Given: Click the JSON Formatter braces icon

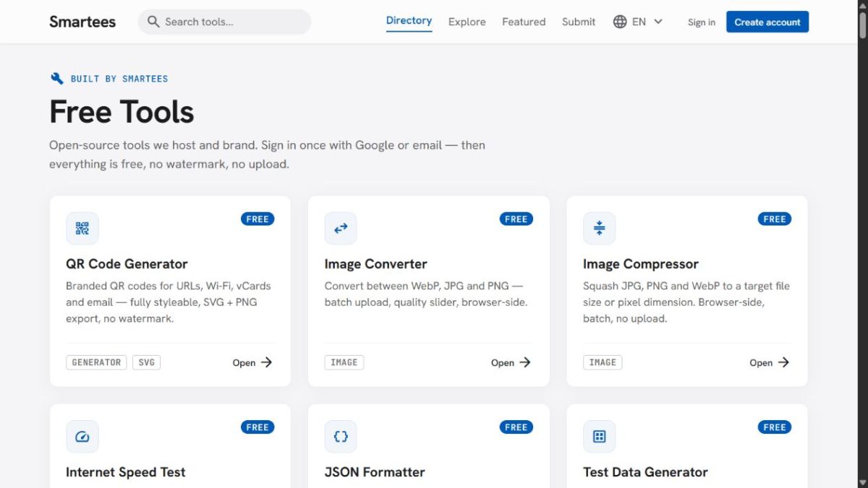Looking at the screenshot, I should click(341, 437).
